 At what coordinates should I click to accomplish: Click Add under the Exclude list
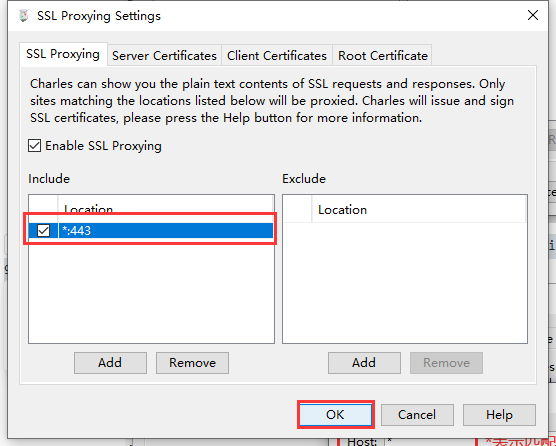point(364,363)
